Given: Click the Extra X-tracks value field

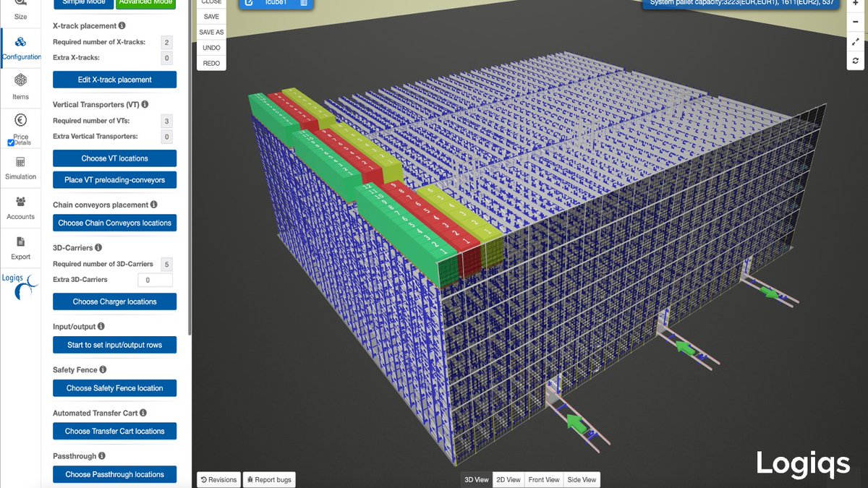Looking at the screenshot, I should [167, 58].
